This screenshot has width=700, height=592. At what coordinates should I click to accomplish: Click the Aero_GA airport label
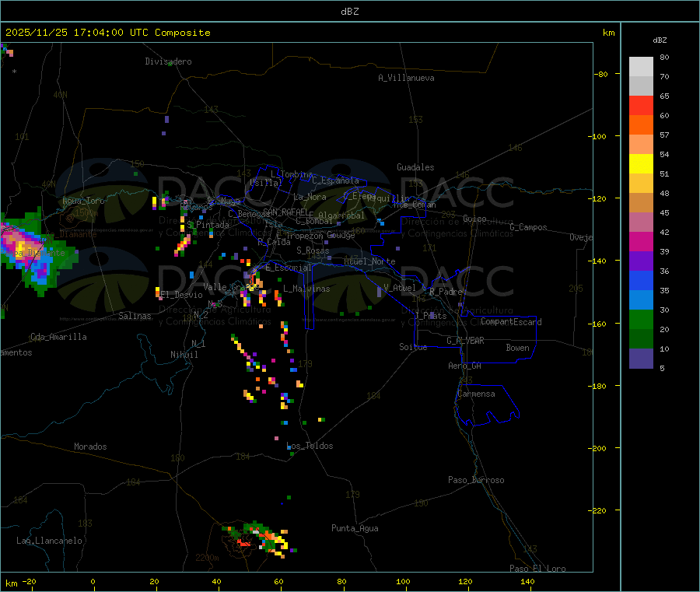(x=465, y=366)
